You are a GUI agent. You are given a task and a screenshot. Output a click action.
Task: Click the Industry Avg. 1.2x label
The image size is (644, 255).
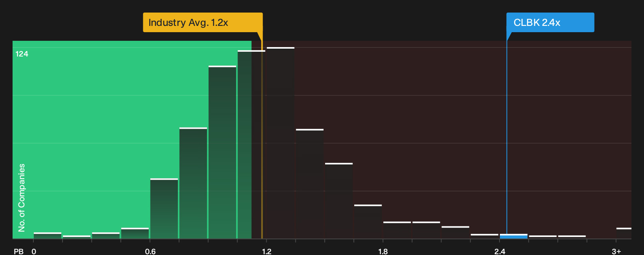tap(203, 22)
